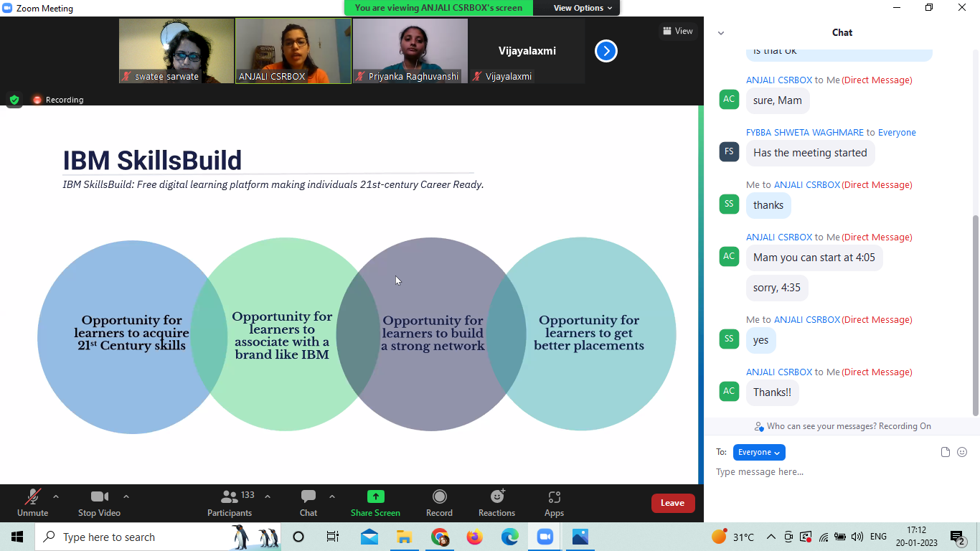
Task: Click the file attachment icon in chat
Action: (945, 452)
